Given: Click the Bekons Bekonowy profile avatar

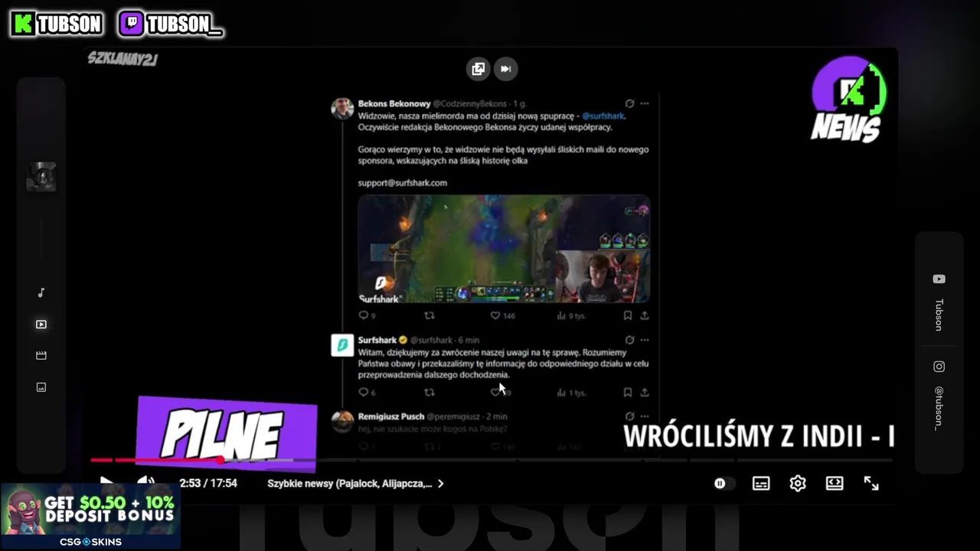Looking at the screenshot, I should tap(342, 109).
